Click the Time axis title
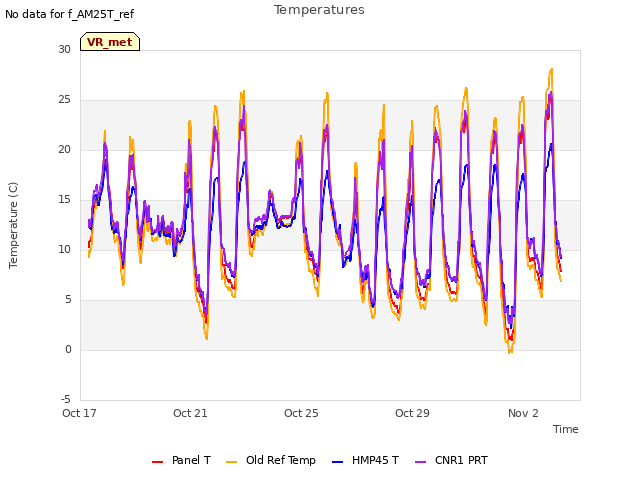Screen dimensions: 640x480 (566, 429)
